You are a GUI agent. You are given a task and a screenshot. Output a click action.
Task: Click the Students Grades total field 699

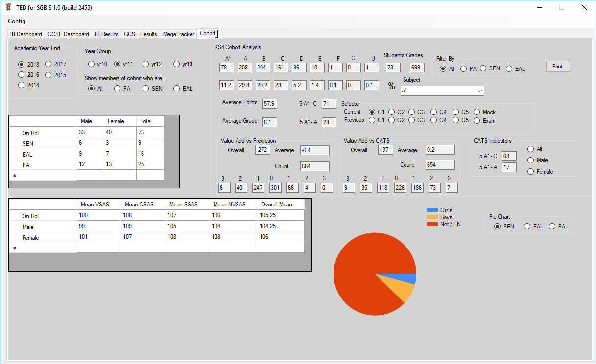pyautogui.click(x=417, y=68)
